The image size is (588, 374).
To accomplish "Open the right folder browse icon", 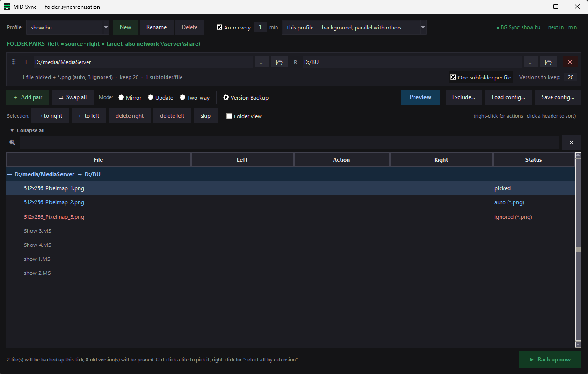I will point(548,62).
